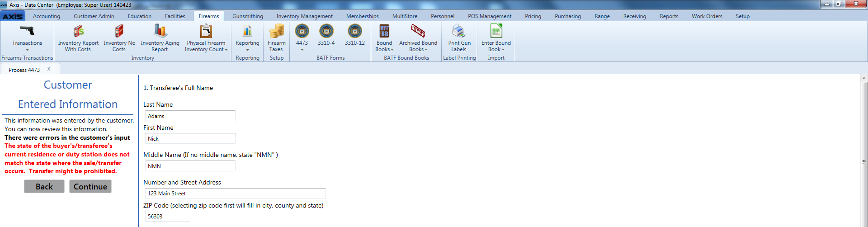Select the Firearms ribbon tab
This screenshot has width=868, height=227.
tap(209, 16)
